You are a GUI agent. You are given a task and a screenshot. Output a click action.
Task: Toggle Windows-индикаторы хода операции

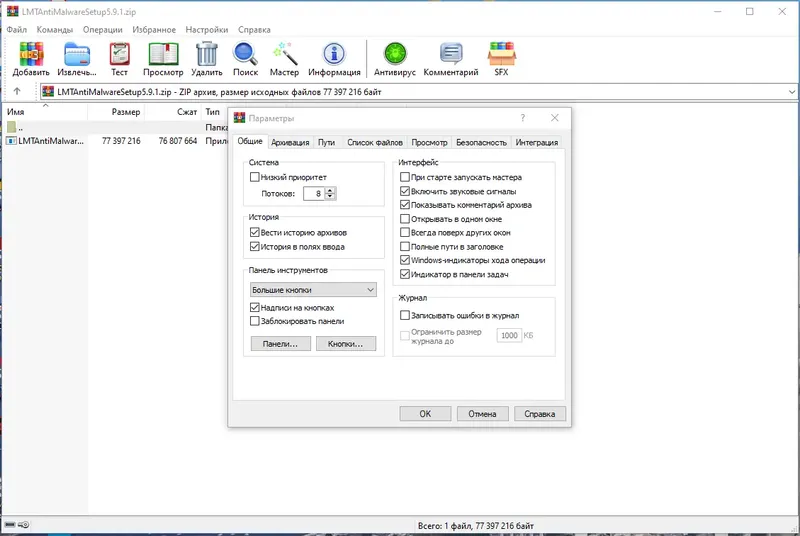[x=405, y=260]
